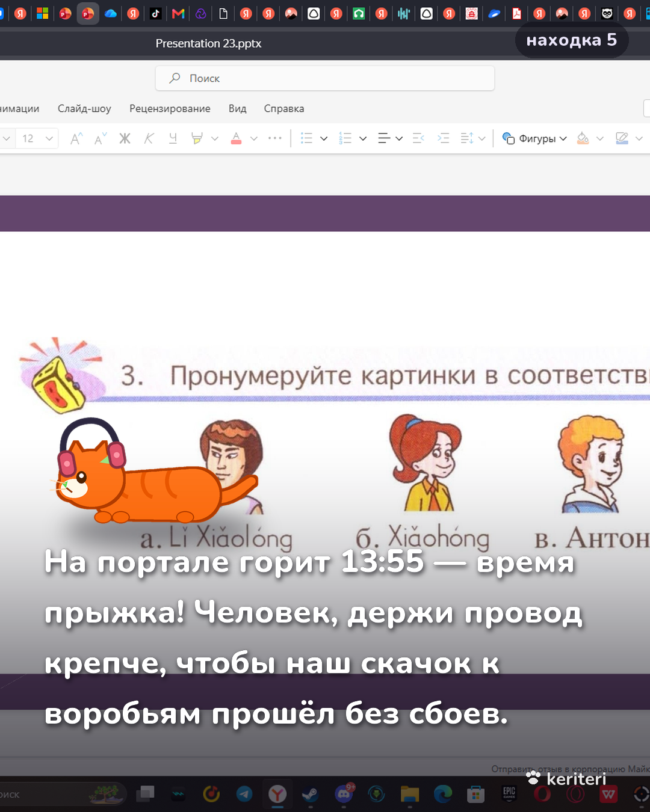Open text alignment options

tap(384, 138)
